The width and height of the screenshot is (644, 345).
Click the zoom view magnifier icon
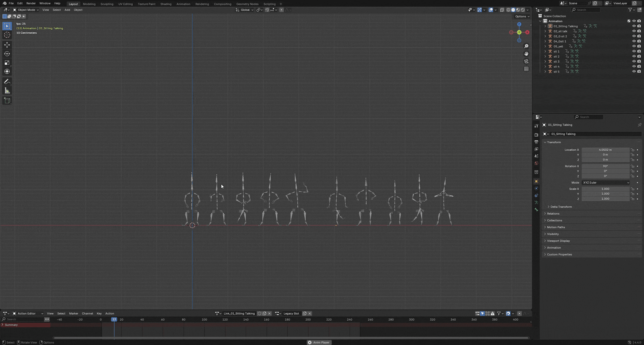coord(526,46)
